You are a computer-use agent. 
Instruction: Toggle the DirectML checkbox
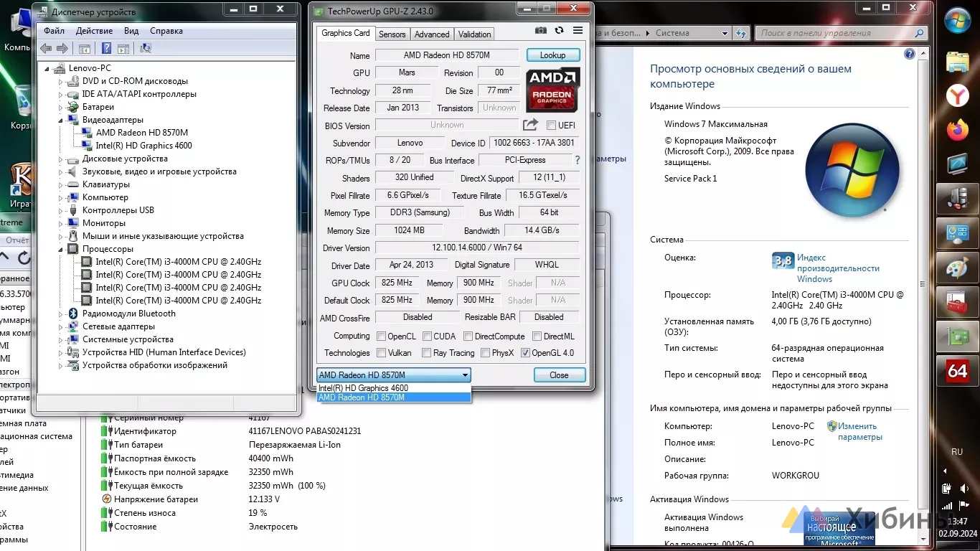point(537,336)
